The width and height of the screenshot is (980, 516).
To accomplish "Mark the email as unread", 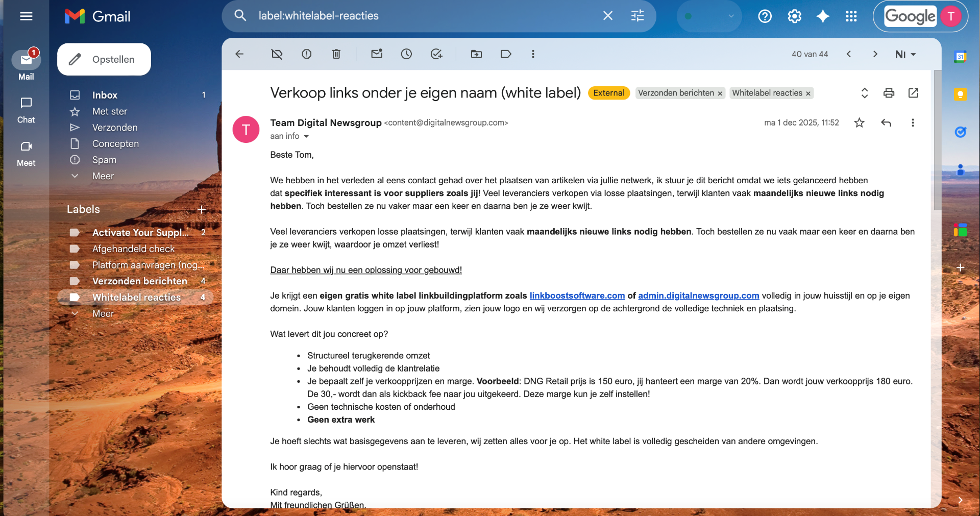I will [377, 54].
